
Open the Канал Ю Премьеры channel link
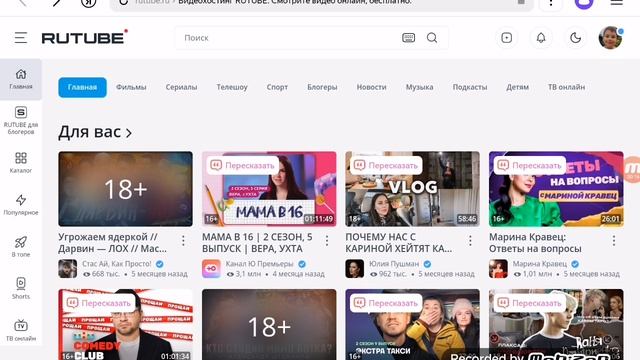click(x=260, y=264)
